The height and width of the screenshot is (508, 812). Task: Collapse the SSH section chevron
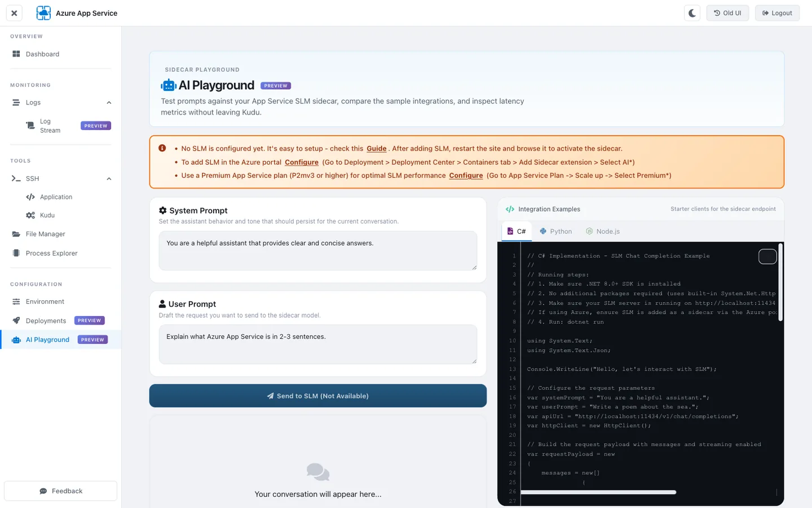[109, 179]
